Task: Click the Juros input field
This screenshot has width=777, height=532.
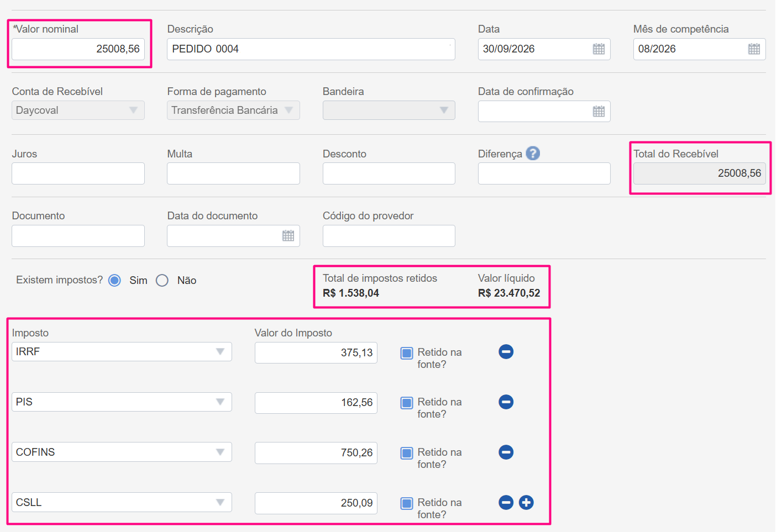Action: [x=78, y=173]
